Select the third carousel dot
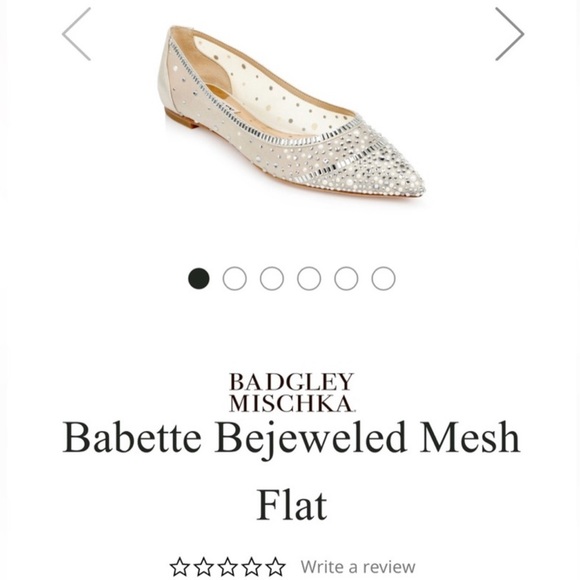The image size is (580, 580). 272,279
